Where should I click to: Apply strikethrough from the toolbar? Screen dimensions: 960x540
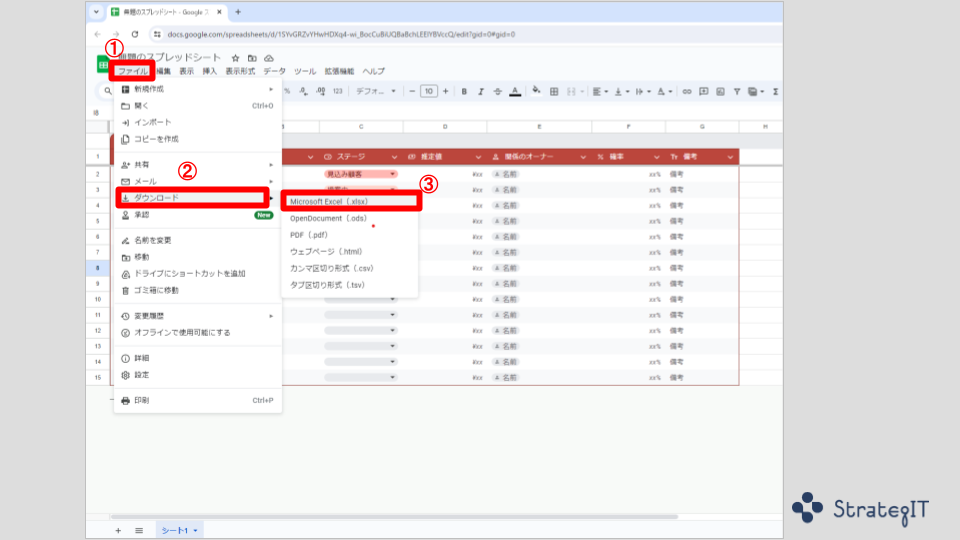[x=498, y=91]
